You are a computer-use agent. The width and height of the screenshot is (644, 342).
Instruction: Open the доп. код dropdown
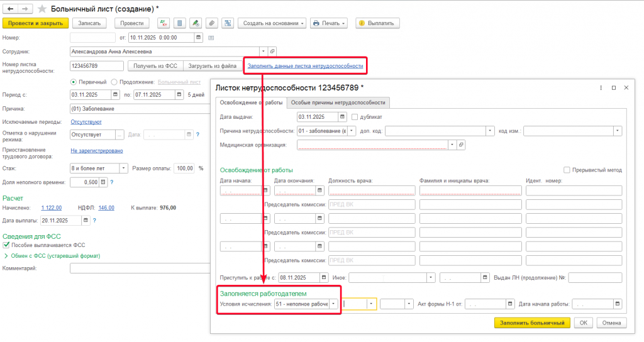489,131
